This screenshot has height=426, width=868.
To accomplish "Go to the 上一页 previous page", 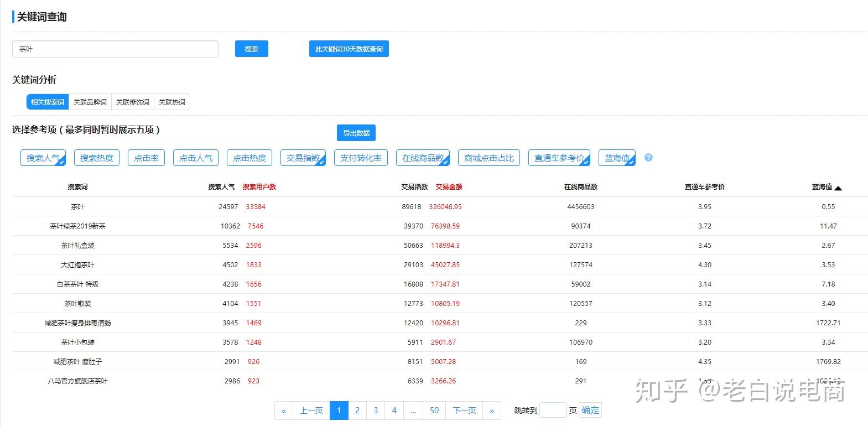I will (x=311, y=411).
